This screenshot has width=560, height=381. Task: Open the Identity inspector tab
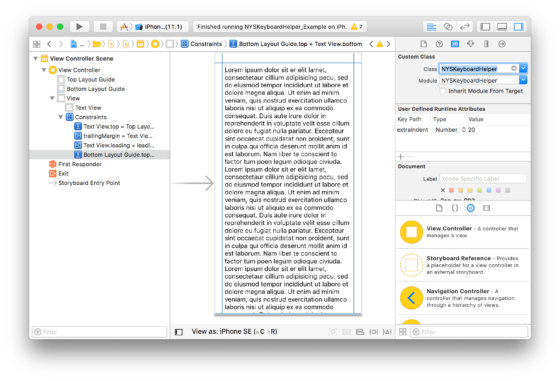coord(455,44)
